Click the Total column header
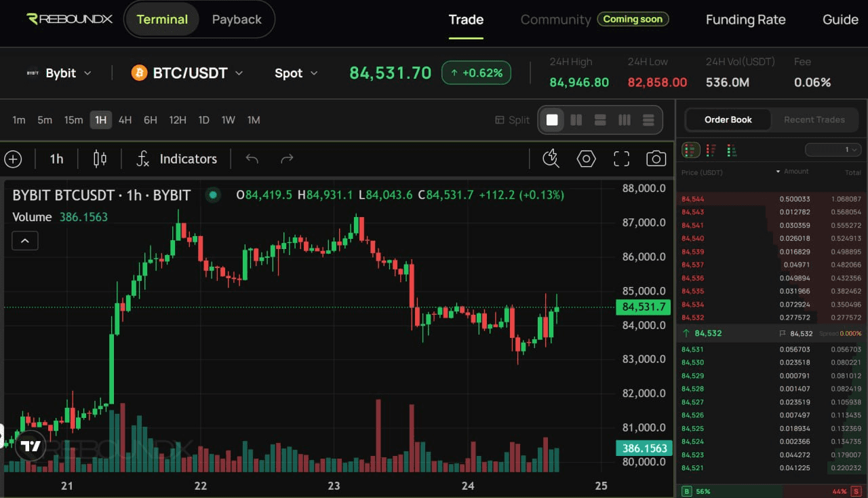The image size is (868, 498). tap(853, 172)
